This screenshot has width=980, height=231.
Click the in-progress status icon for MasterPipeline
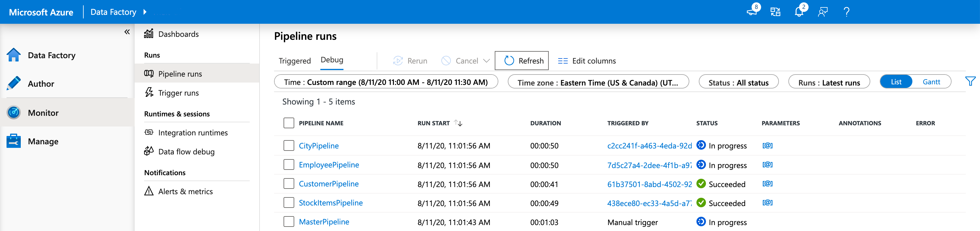pos(701,221)
